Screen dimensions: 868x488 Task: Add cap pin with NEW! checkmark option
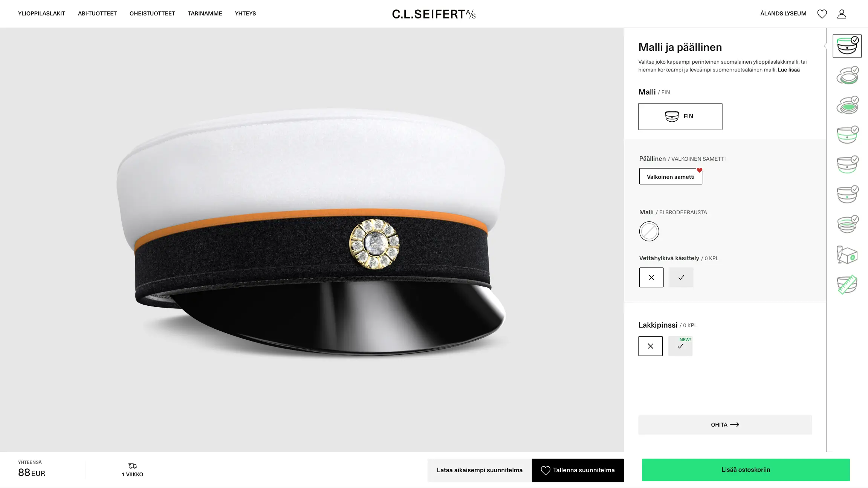pos(680,346)
